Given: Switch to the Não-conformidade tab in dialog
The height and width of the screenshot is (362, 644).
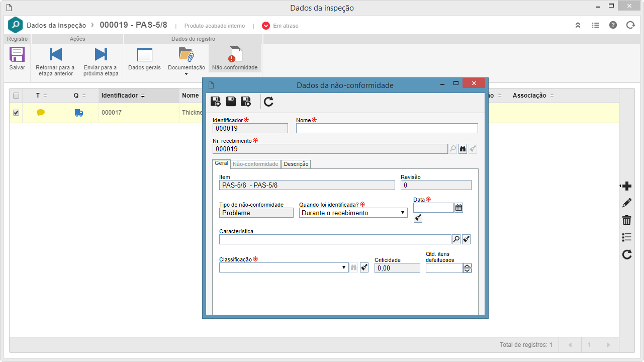Looking at the screenshot, I should (255, 164).
